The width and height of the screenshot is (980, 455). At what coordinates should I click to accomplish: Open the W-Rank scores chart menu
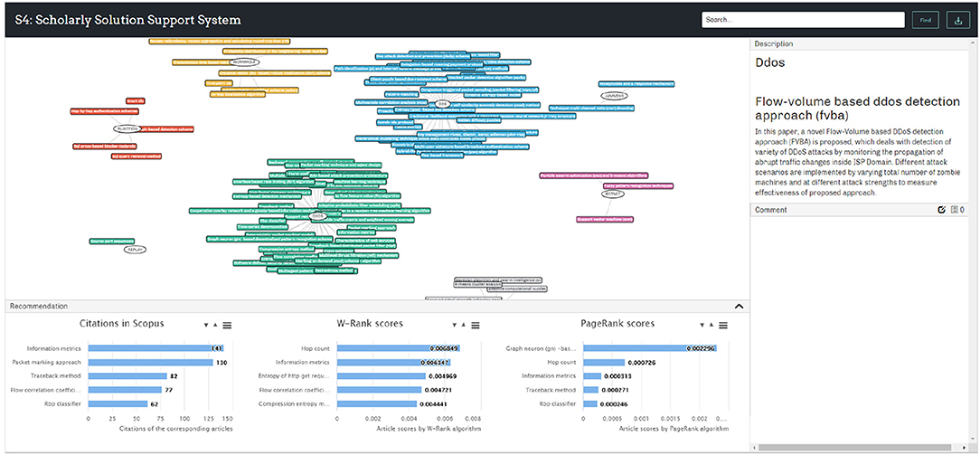point(475,325)
